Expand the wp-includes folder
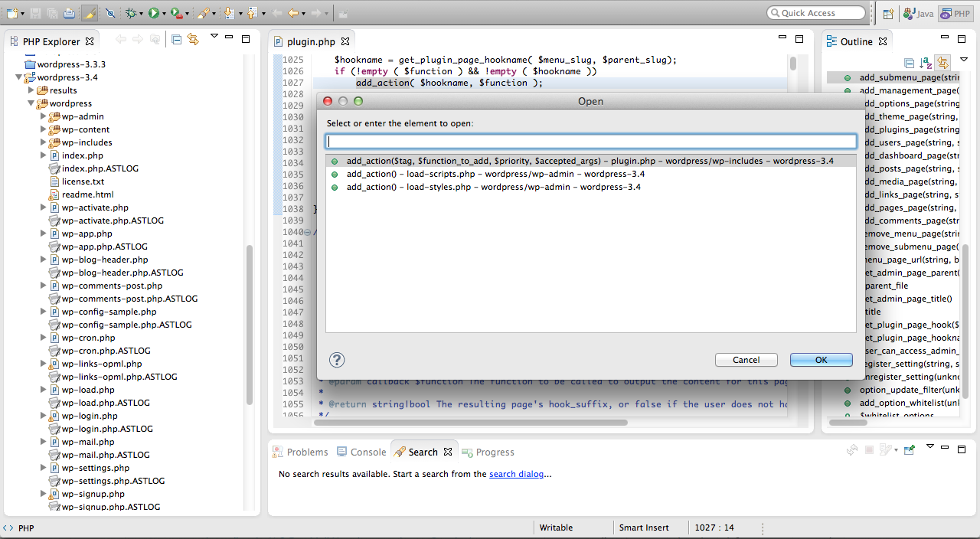The width and height of the screenshot is (980, 539). [x=44, y=142]
